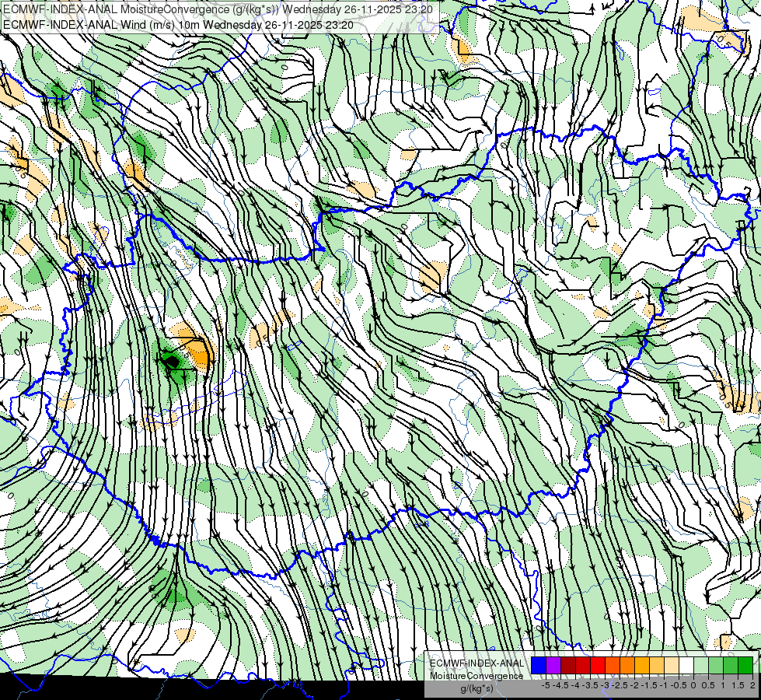Choose the legend swatch between -1.5 and -1
This screenshot has width=761, height=700.
click(x=657, y=665)
